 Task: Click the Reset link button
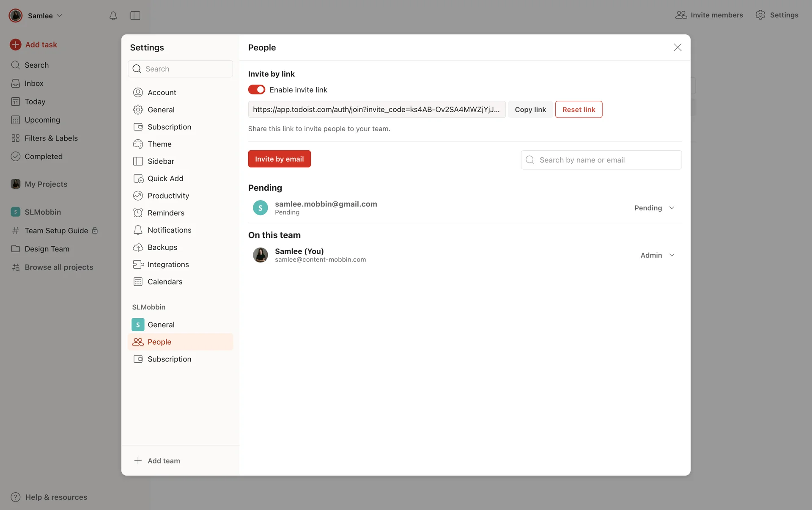click(x=579, y=110)
